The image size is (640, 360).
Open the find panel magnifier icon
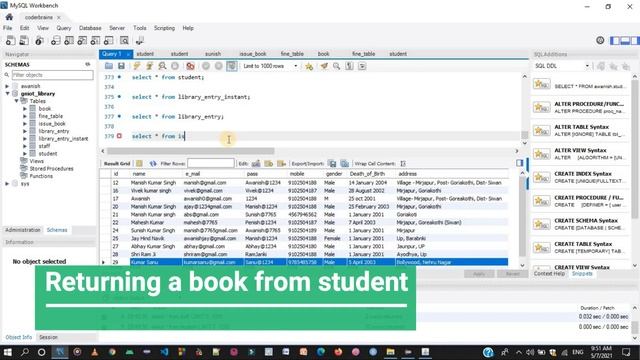click(336, 66)
